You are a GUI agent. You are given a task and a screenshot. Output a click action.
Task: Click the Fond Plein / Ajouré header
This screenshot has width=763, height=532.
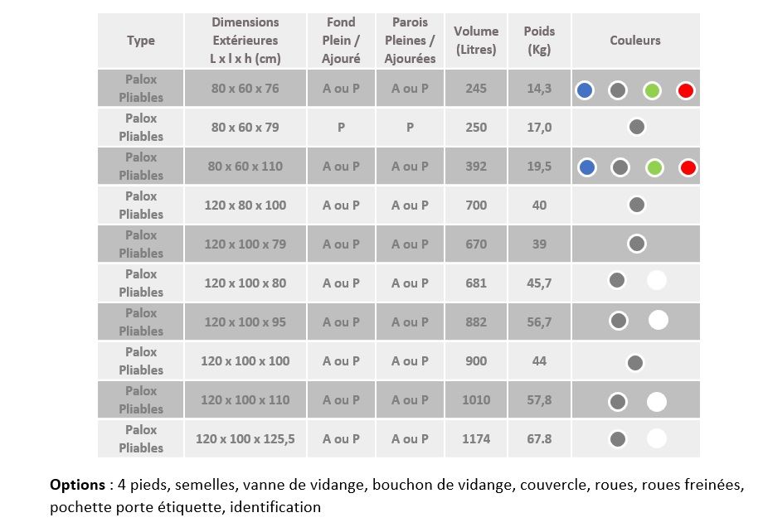pos(341,41)
